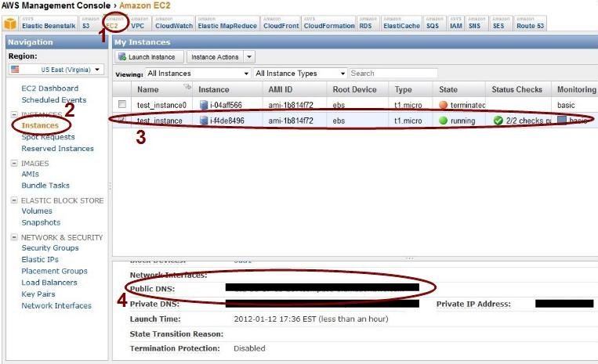The height and width of the screenshot is (364, 598).
Task: Open the Region dropdown US East (Virginia)
Action: coord(56,70)
